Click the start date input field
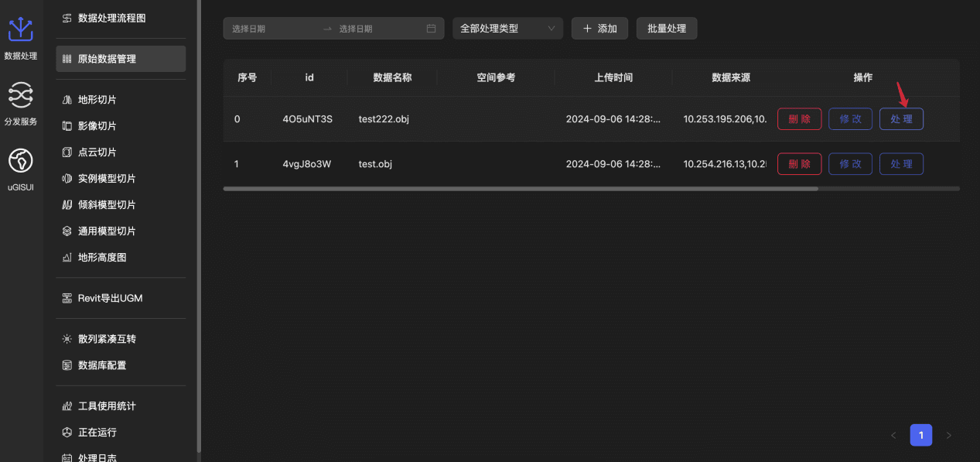The image size is (980, 462). pos(271,29)
